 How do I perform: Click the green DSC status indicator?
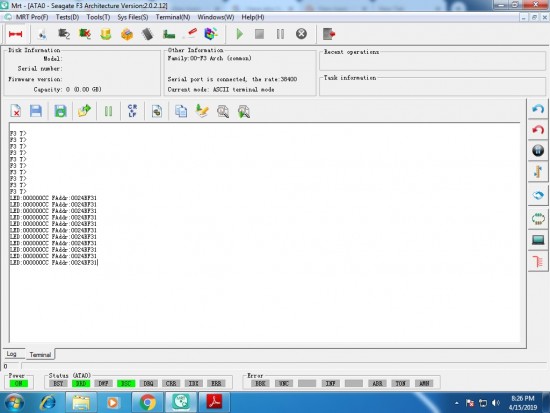126,384
